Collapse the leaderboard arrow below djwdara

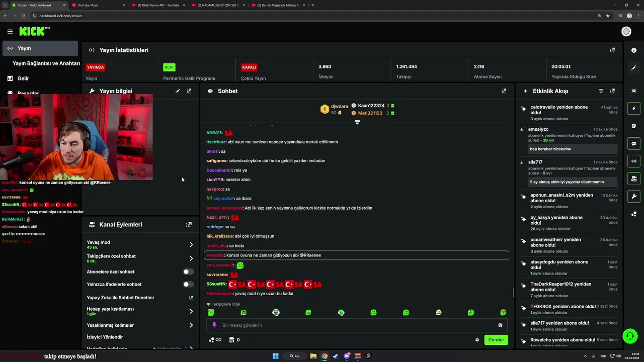click(x=357, y=122)
